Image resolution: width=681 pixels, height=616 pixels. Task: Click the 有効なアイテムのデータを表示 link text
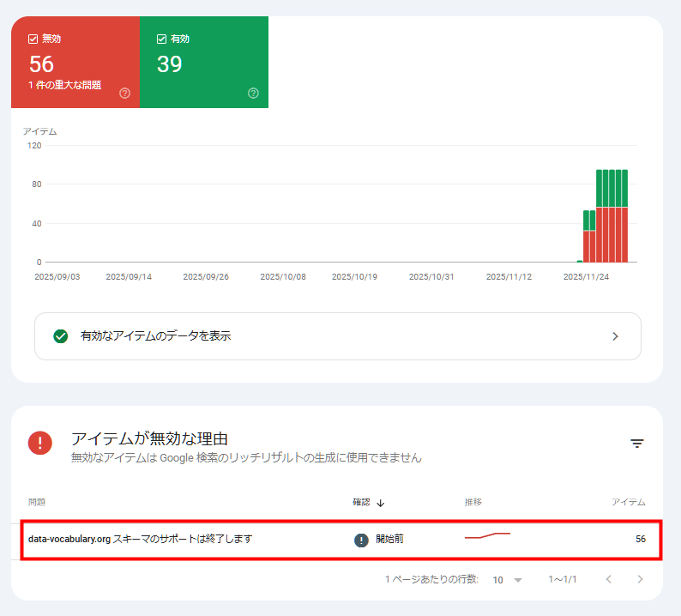pos(155,336)
